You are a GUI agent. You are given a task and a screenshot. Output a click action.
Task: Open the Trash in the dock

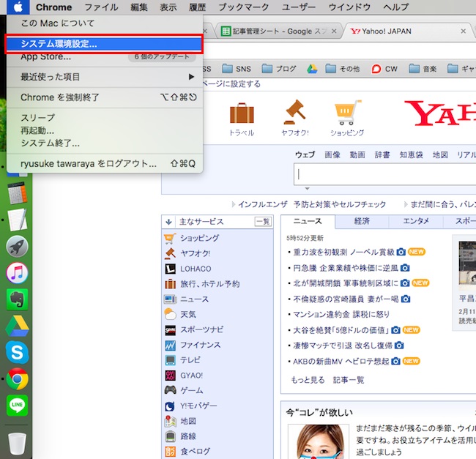click(x=17, y=443)
